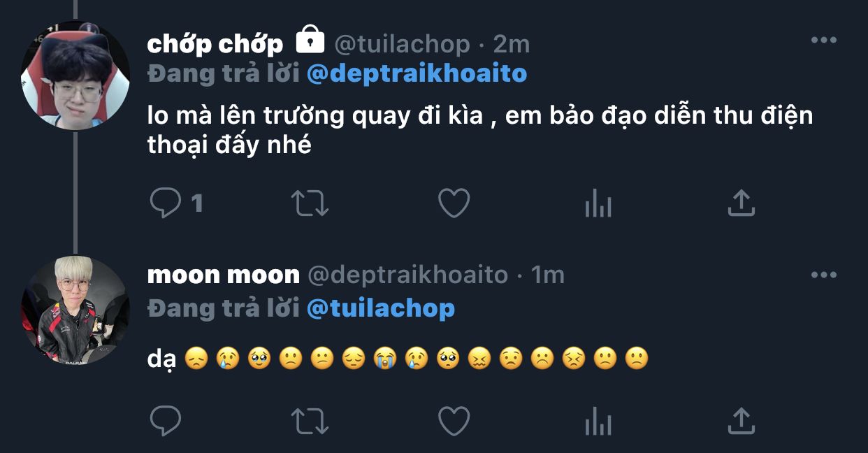This screenshot has width=868, height=453.
Task: Open chớp chớp's profile picture
Action: point(75,75)
